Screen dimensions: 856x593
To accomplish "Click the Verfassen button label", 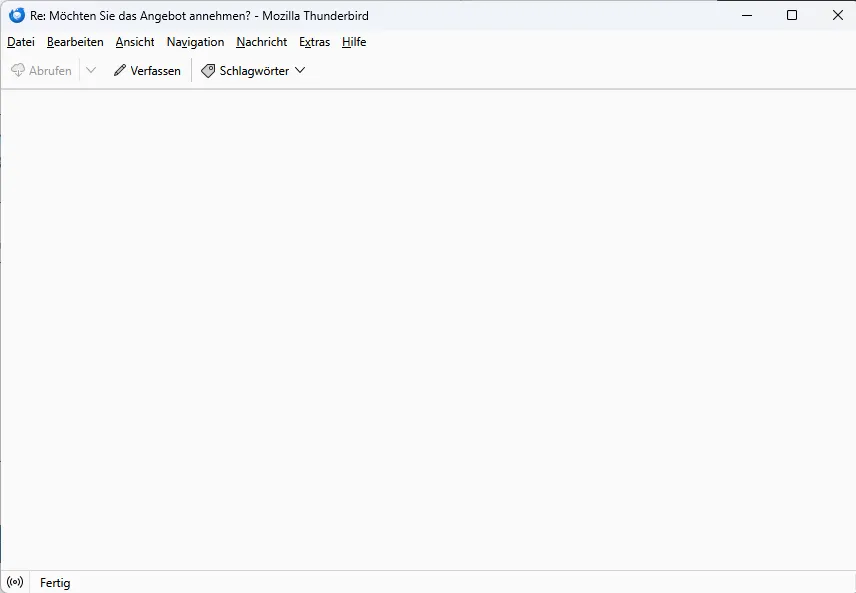I will point(156,70).
